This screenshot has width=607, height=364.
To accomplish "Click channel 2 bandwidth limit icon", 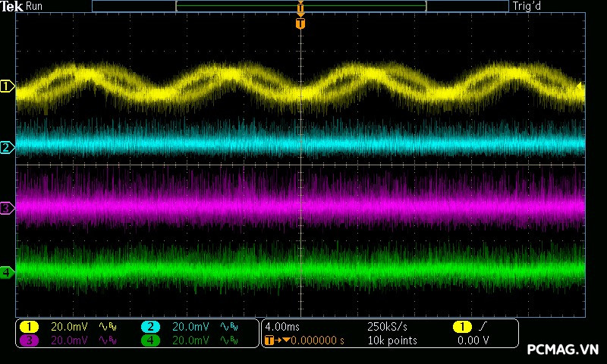I will [x=228, y=327].
